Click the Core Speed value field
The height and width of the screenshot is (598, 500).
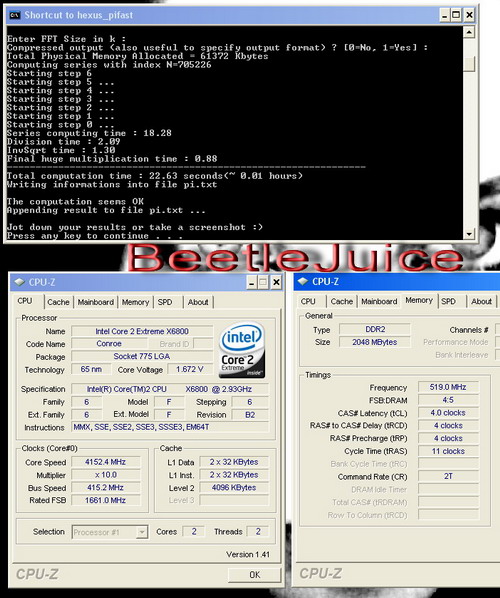click(106, 462)
